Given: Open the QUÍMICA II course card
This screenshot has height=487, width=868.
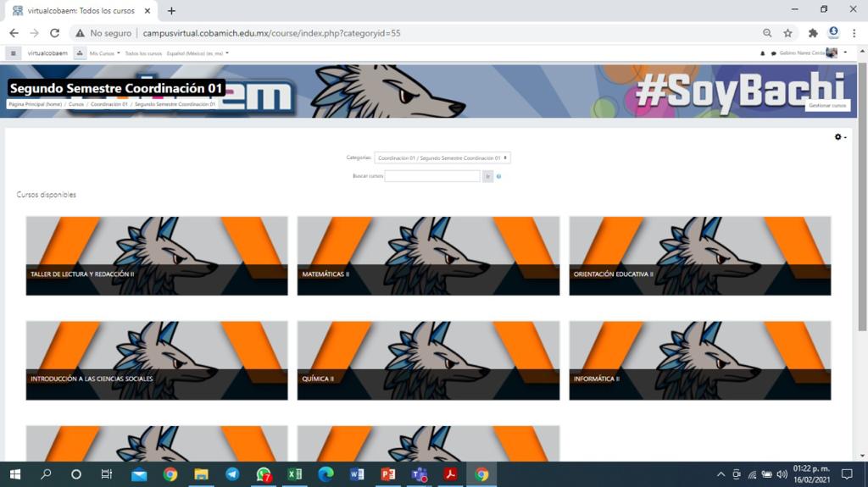Looking at the screenshot, I should (x=428, y=360).
